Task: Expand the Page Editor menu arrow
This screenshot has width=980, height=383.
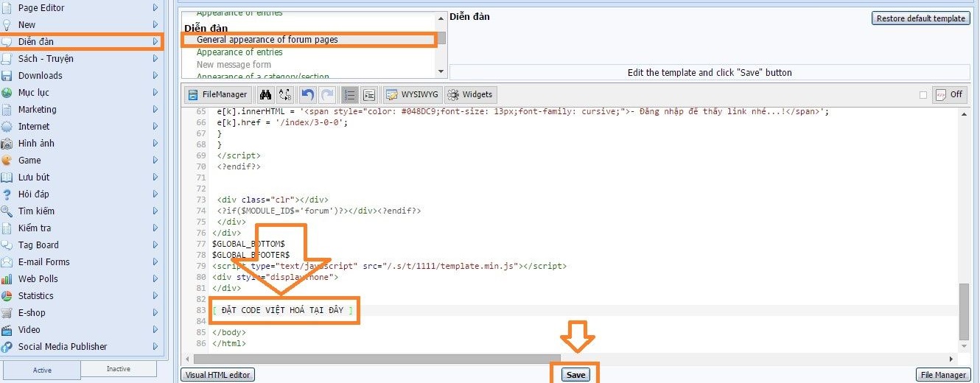Action: [155, 7]
